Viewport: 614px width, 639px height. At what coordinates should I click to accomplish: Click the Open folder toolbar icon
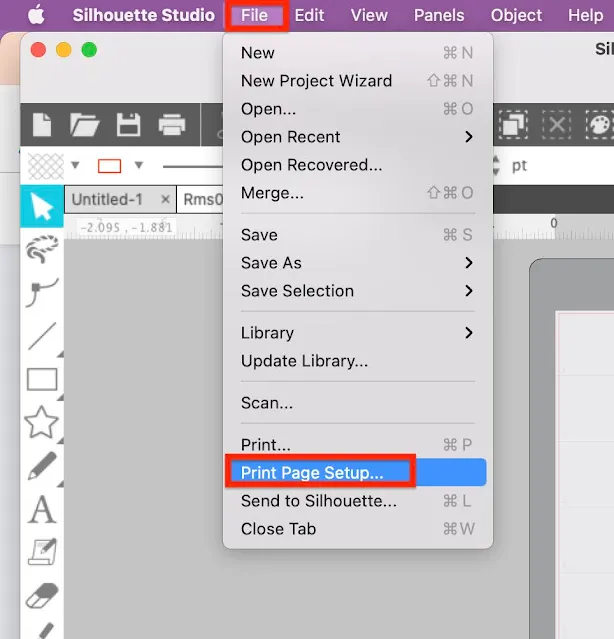tap(84, 125)
